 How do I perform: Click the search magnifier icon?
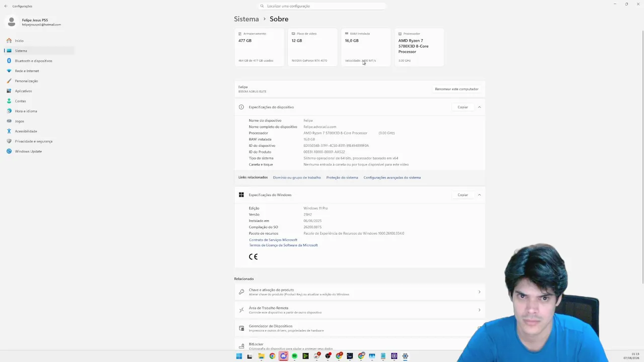(x=262, y=6)
